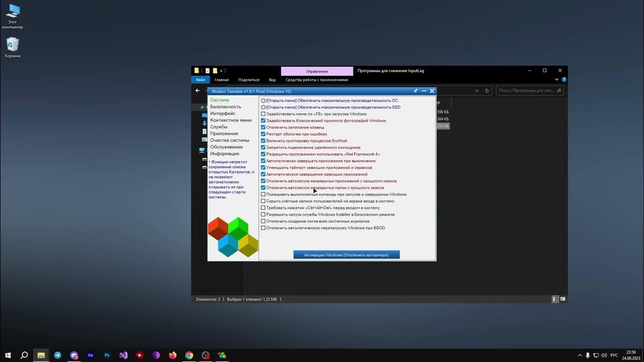Select radio for maximum SSD performance
The height and width of the screenshot is (362, 644).
[263, 107]
